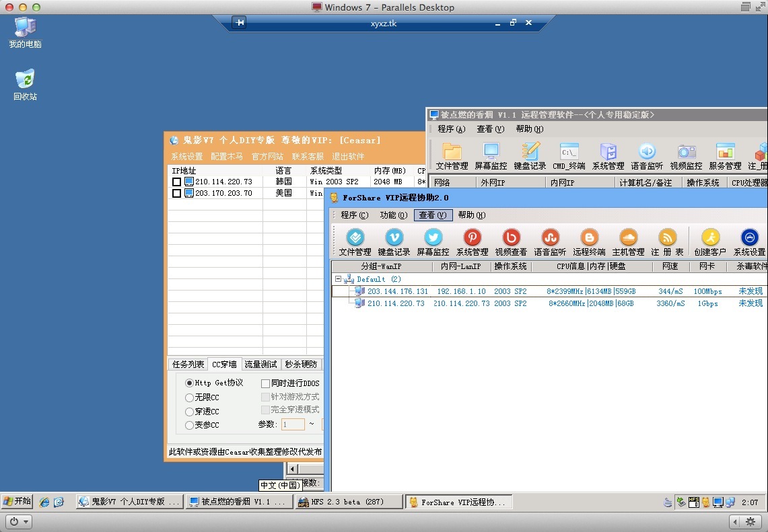Collapse the Default (2) group

coord(338,279)
